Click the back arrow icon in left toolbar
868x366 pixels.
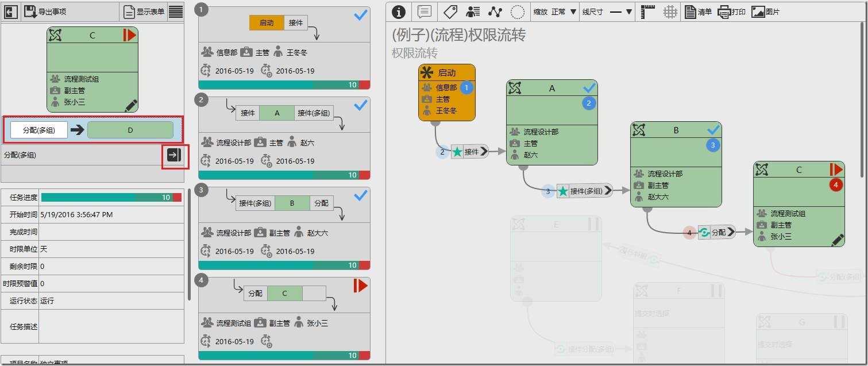10,11
